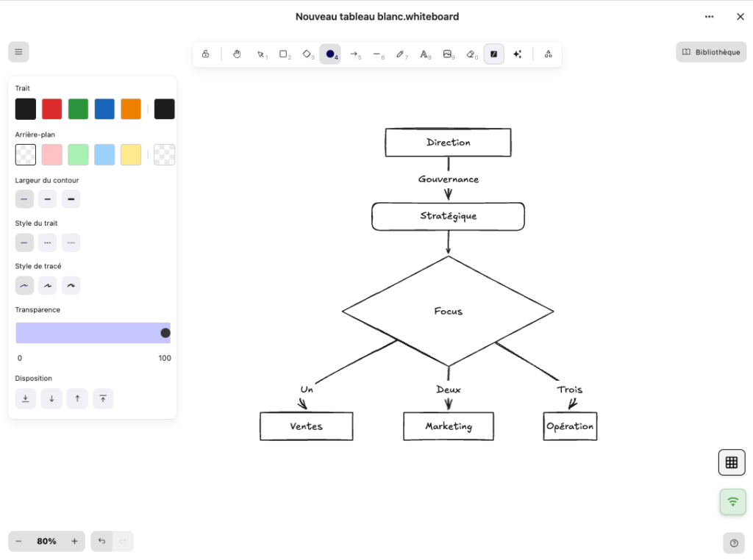Select the Text tool
This screenshot has height=560, width=753.
[x=424, y=54]
